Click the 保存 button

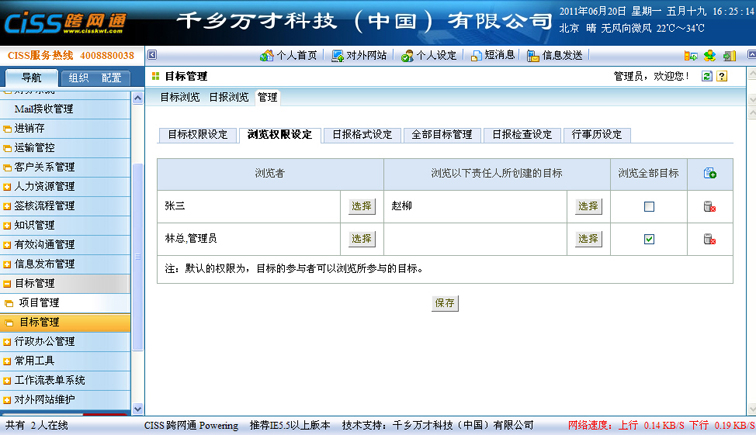coord(445,303)
